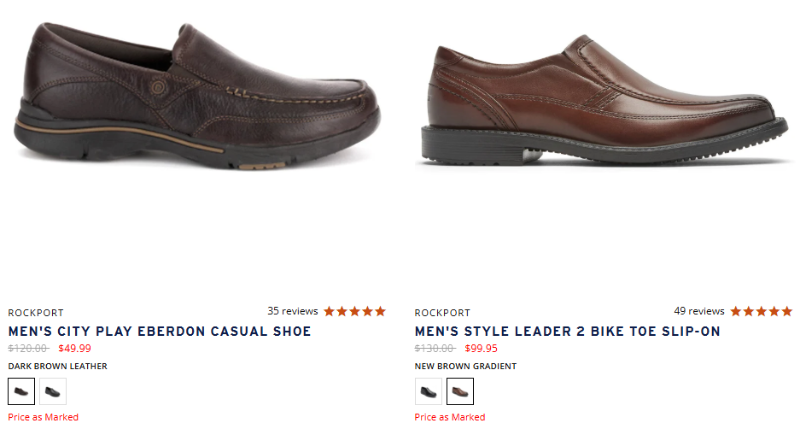The width and height of the screenshot is (800, 429).
Task: Click the Rockport brand above Style Leader 2
Action: coord(442,313)
